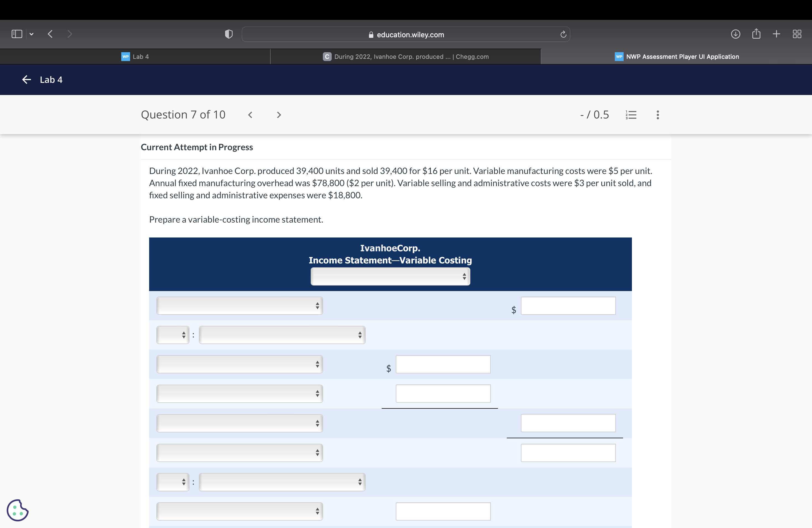The width and height of the screenshot is (812, 528).
Task: Click the first dollar amount input field
Action: tap(568, 306)
